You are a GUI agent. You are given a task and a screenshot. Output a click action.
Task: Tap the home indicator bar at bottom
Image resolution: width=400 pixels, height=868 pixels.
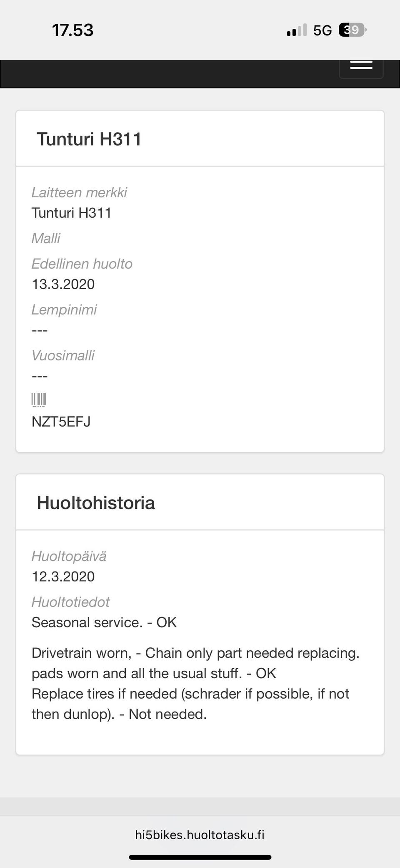click(x=200, y=857)
